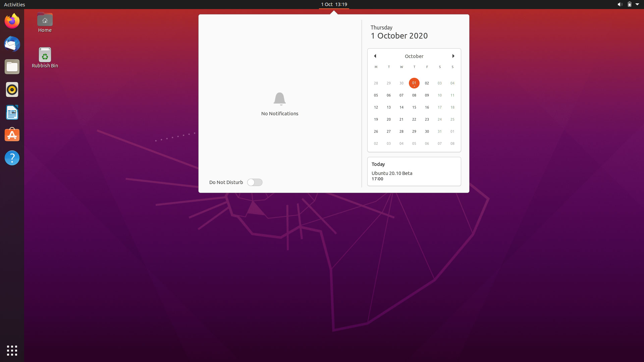
Task: Select 15 October in calendar
Action: click(414, 107)
